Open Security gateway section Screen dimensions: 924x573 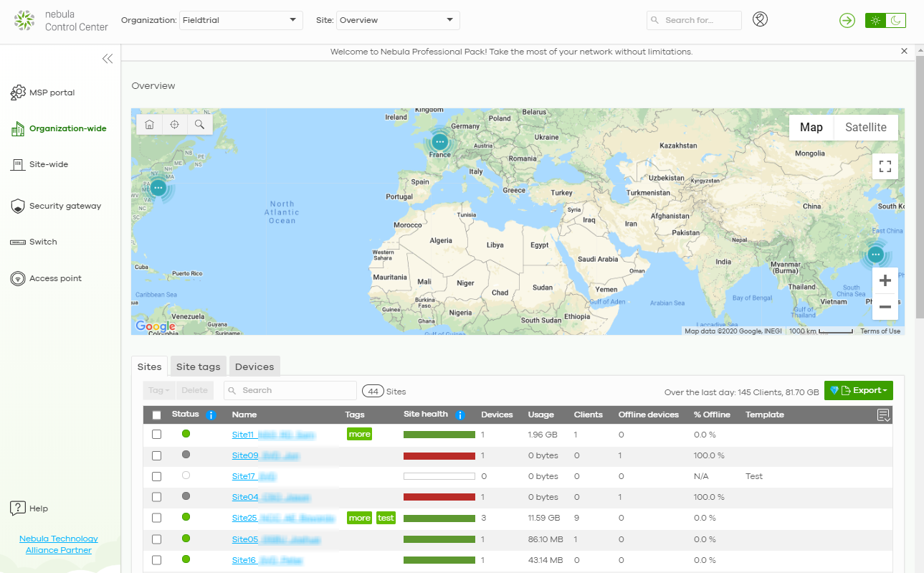pyautogui.click(x=56, y=207)
